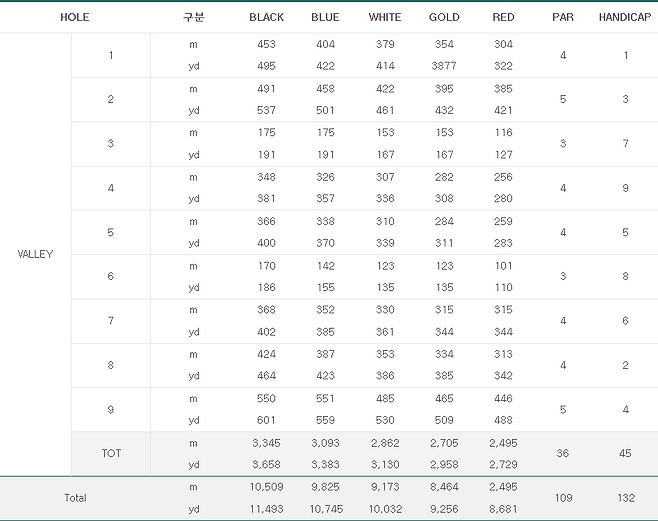Image resolution: width=658 pixels, height=521 pixels.
Task: Select the WHITE tee column header
Action: (385, 17)
